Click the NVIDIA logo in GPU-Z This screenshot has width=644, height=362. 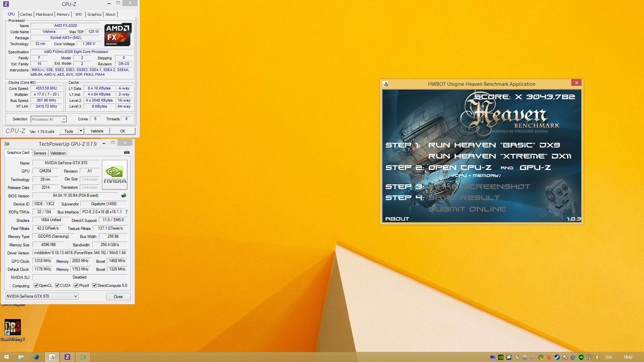click(x=115, y=175)
